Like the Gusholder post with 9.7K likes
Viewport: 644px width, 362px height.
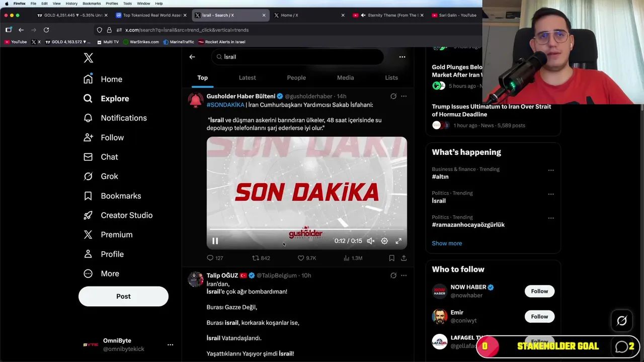point(306,258)
